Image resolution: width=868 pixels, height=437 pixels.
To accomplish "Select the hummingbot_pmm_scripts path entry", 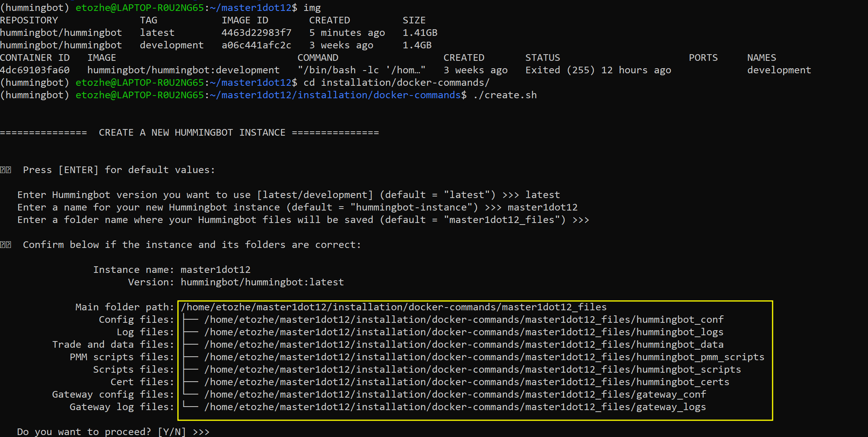I will [x=483, y=357].
